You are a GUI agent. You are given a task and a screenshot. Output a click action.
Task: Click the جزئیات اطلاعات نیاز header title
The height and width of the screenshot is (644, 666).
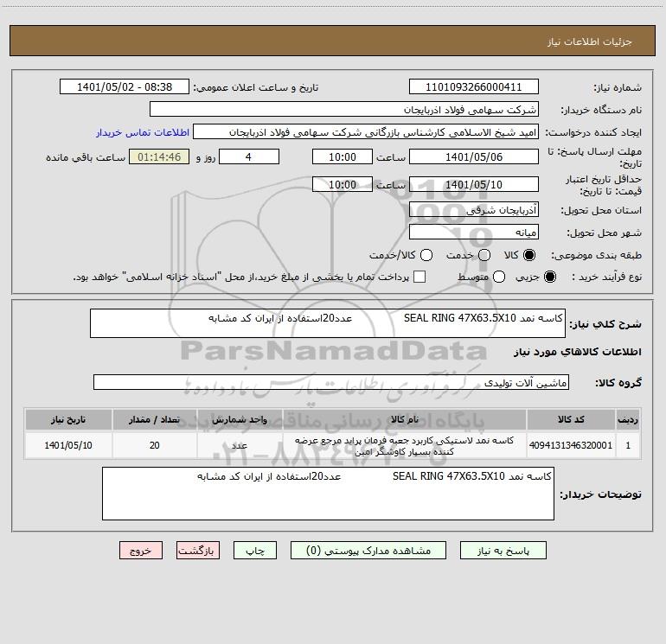click(x=590, y=41)
